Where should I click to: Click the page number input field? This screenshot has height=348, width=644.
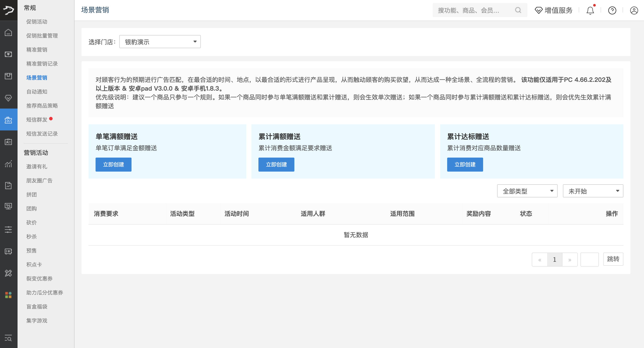point(589,259)
